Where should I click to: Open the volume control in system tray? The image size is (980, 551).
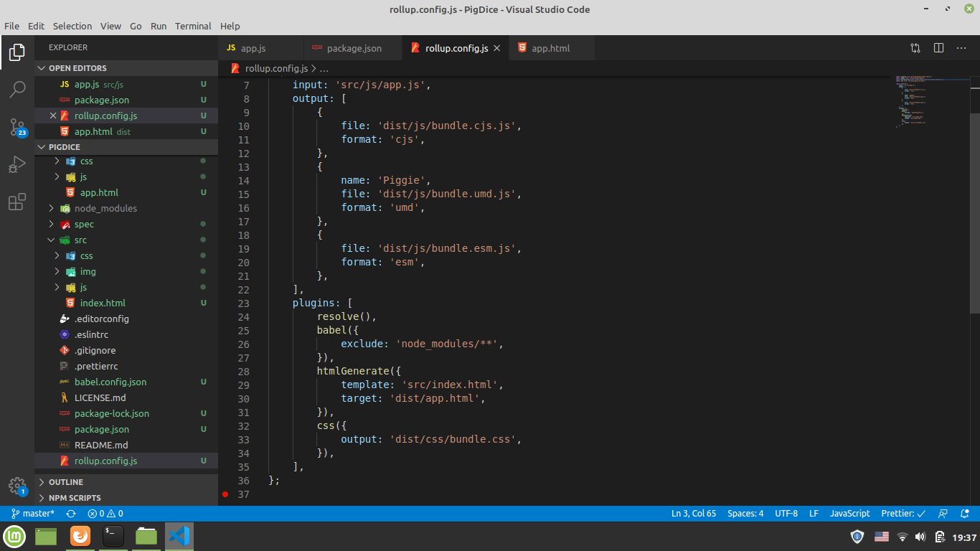[920, 537]
